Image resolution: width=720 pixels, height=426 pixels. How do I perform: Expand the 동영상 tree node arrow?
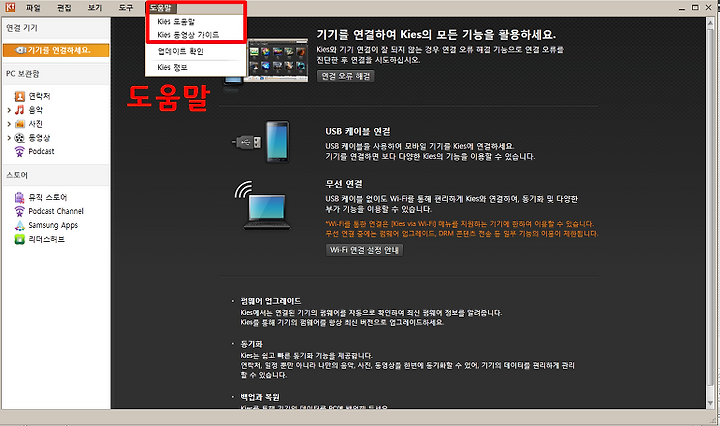9,138
